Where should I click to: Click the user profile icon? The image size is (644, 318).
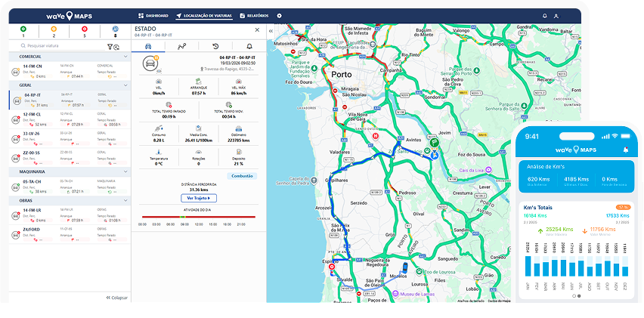pyautogui.click(x=556, y=16)
